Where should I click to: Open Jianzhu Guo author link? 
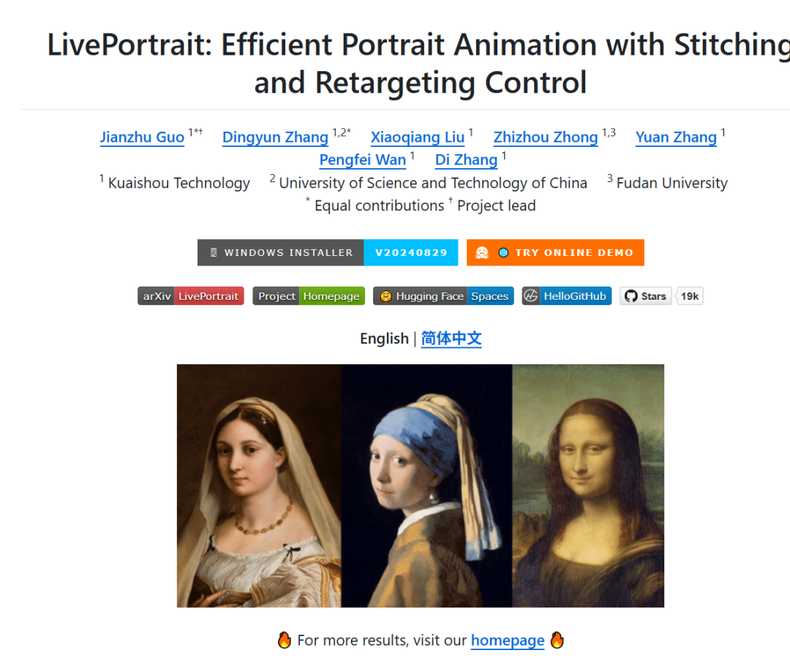click(x=142, y=137)
